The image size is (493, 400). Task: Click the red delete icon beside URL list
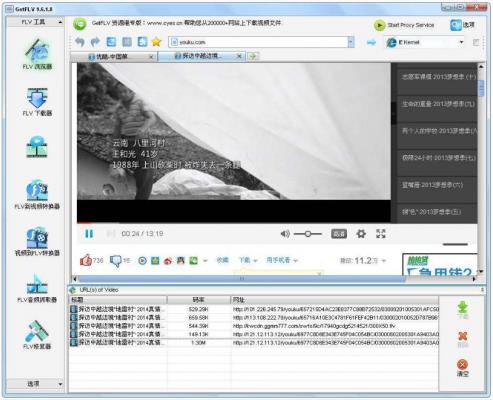(463, 339)
